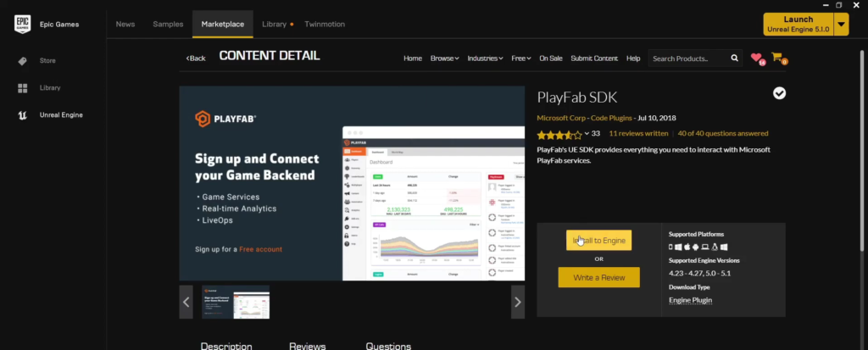Open the Store sidebar tag icon
The image size is (868, 350).
pyautogui.click(x=22, y=61)
